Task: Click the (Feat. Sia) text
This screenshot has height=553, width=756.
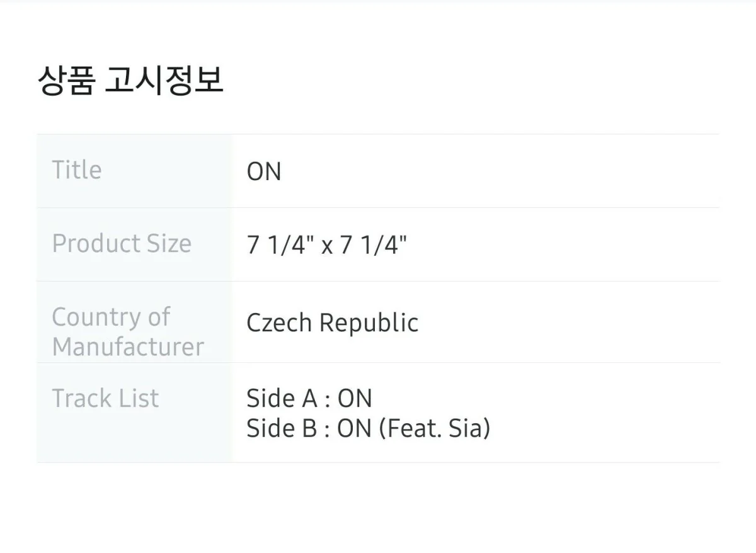Action: [435, 429]
